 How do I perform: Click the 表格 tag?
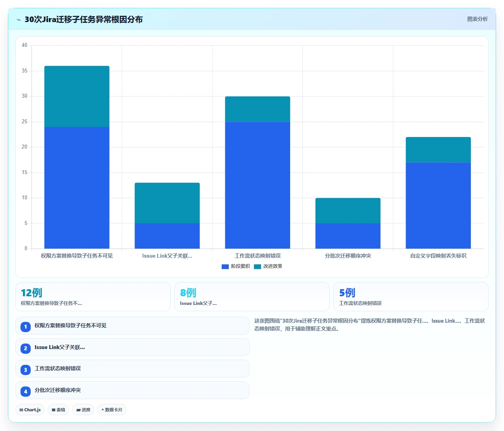[x=58, y=410]
